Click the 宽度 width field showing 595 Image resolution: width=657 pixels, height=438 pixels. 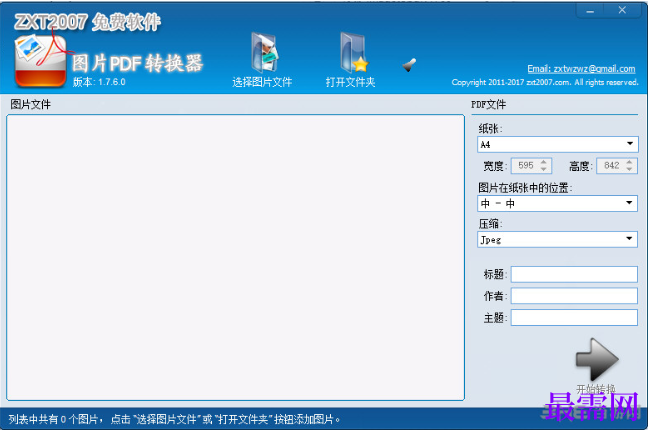526,166
